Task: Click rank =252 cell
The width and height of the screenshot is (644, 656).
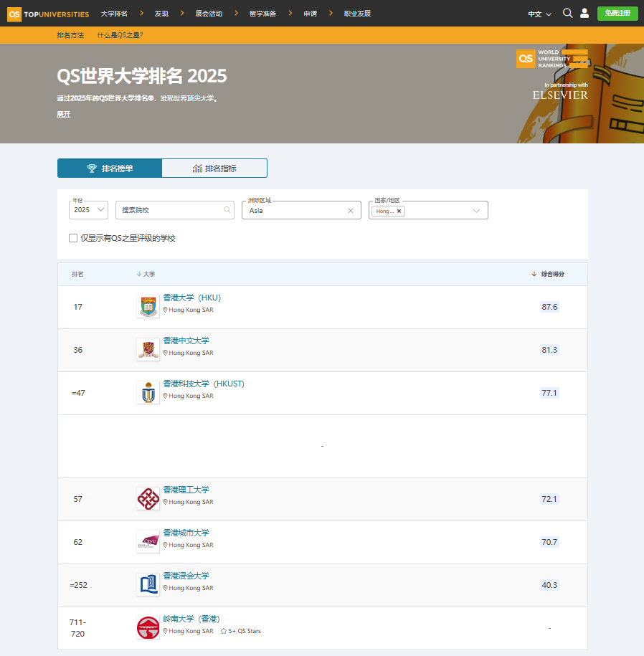Action: pos(78,585)
